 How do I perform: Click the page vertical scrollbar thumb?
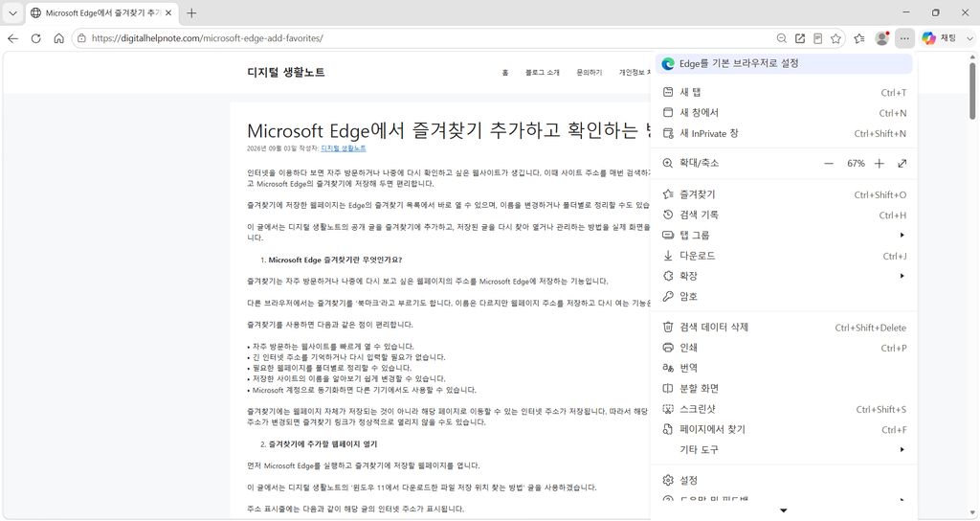pyautogui.click(x=972, y=90)
